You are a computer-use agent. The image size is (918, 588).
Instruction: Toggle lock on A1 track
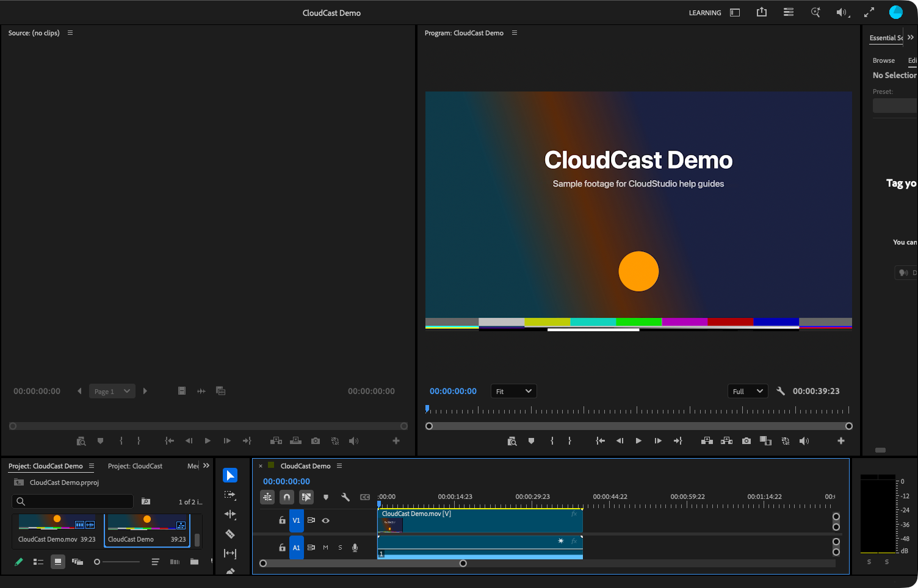pyautogui.click(x=282, y=548)
